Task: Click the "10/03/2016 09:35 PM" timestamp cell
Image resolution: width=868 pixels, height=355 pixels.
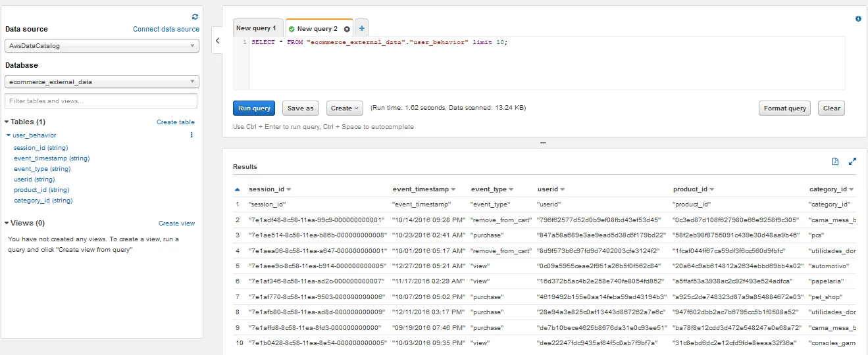Action: click(428, 343)
